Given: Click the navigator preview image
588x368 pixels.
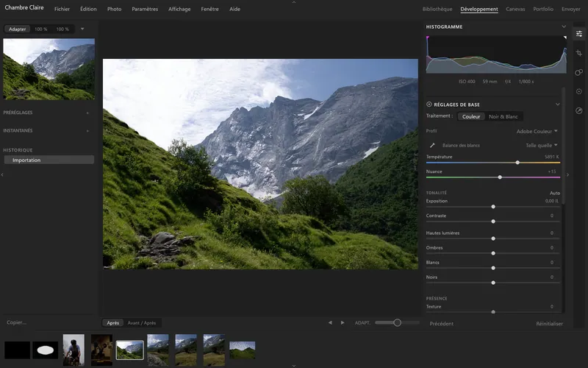Looking at the screenshot, I should click(x=49, y=69).
